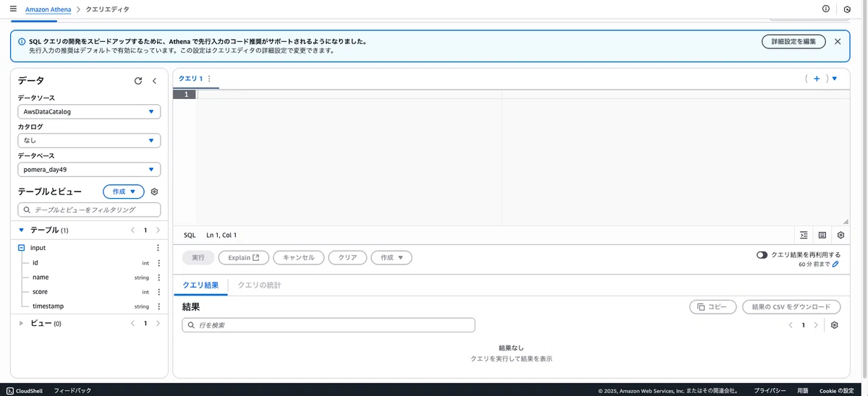Open the catalog dropdown showing なし
Screen dimensions: 868x396
[x=89, y=141]
